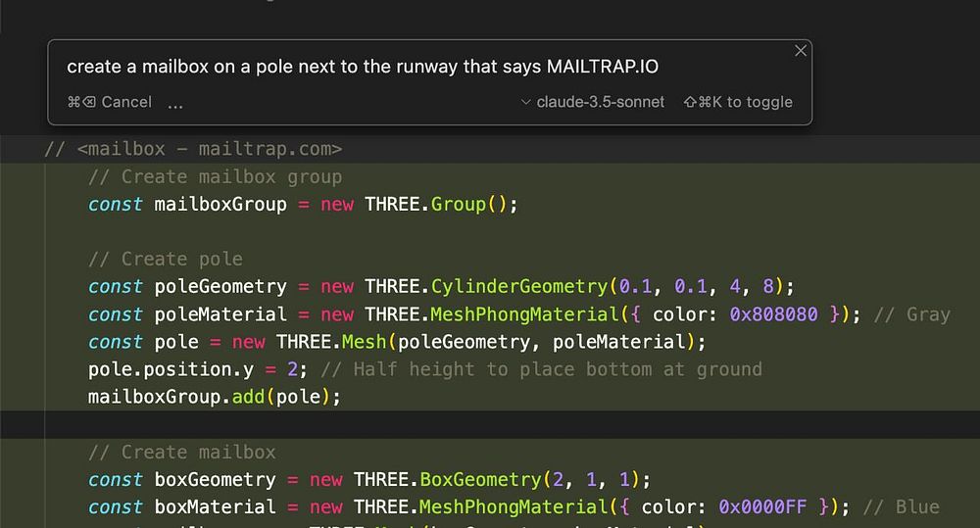Click the mailboxGroup declaration line
Viewport: 980px width, 528px height.
coord(303,205)
